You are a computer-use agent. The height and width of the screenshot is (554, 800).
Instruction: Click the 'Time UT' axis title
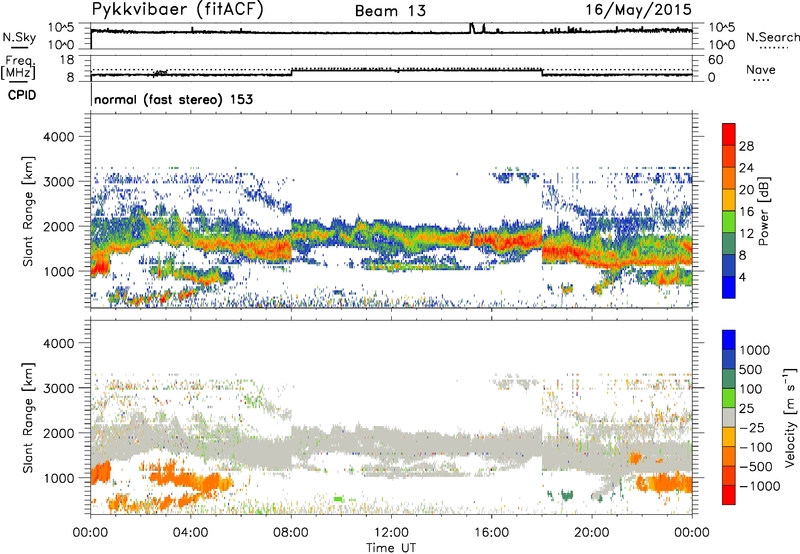391,548
